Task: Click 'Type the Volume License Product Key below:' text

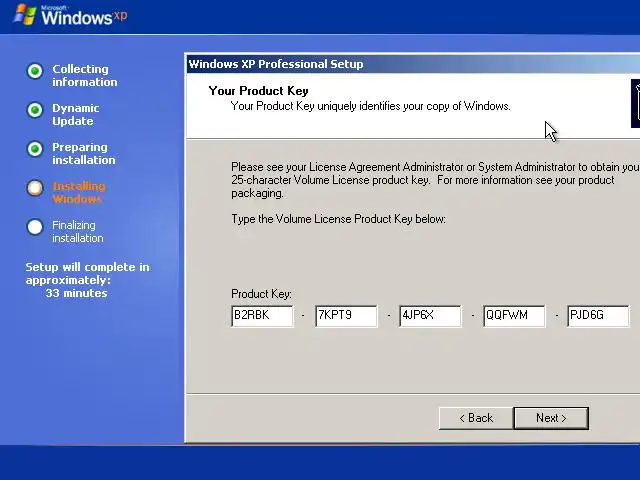Action: coord(338,219)
